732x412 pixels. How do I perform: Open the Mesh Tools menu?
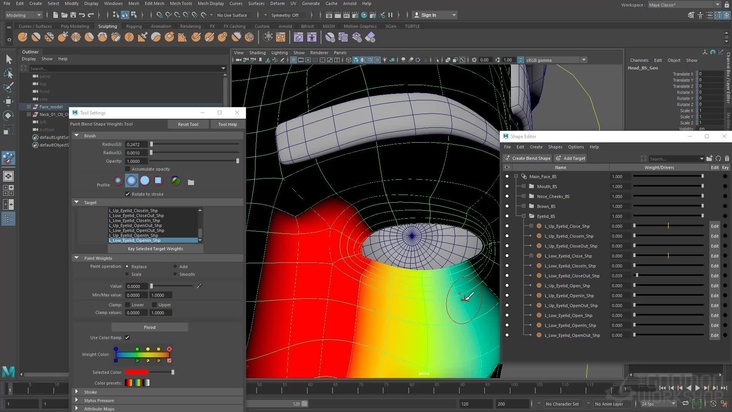pyautogui.click(x=180, y=3)
